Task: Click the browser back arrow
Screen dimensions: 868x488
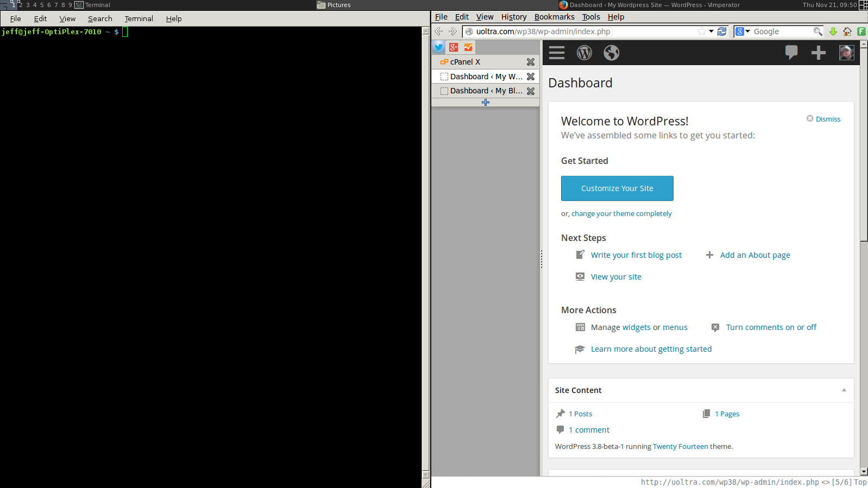Action: click(439, 31)
